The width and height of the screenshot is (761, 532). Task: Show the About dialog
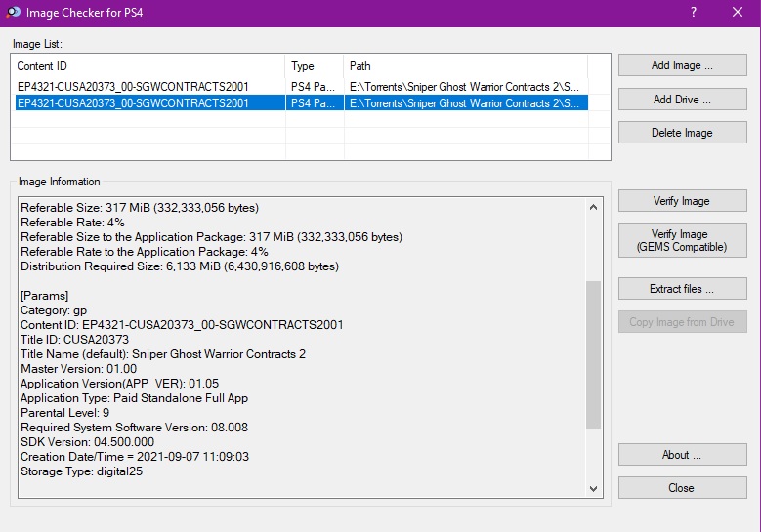(682, 455)
